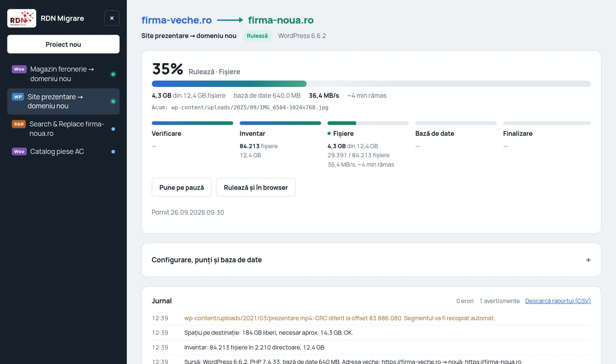Open the Catalog piese AC project
This screenshot has width=616, height=364.
click(63, 152)
